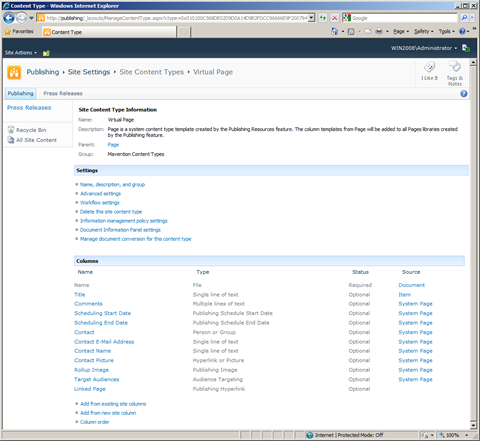Click the user profile icon beside Administrator

click(x=466, y=48)
